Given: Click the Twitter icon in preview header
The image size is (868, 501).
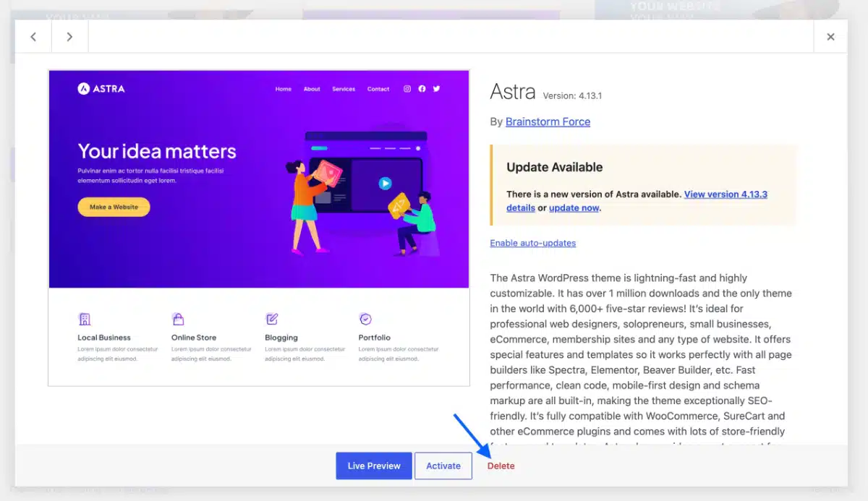Looking at the screenshot, I should point(436,89).
